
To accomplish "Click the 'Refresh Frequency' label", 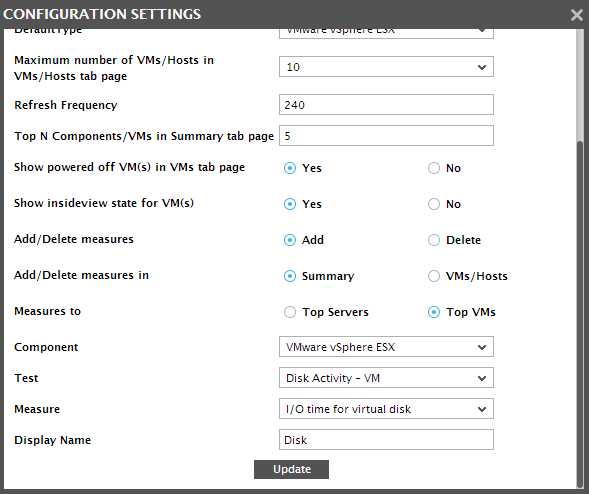I will coord(66,105).
